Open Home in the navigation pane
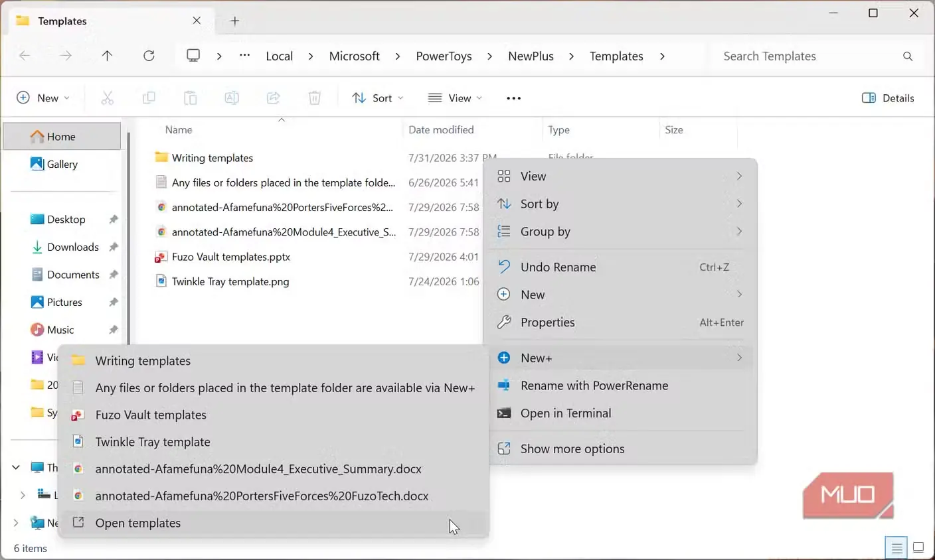Image resolution: width=935 pixels, height=560 pixels. 62,137
